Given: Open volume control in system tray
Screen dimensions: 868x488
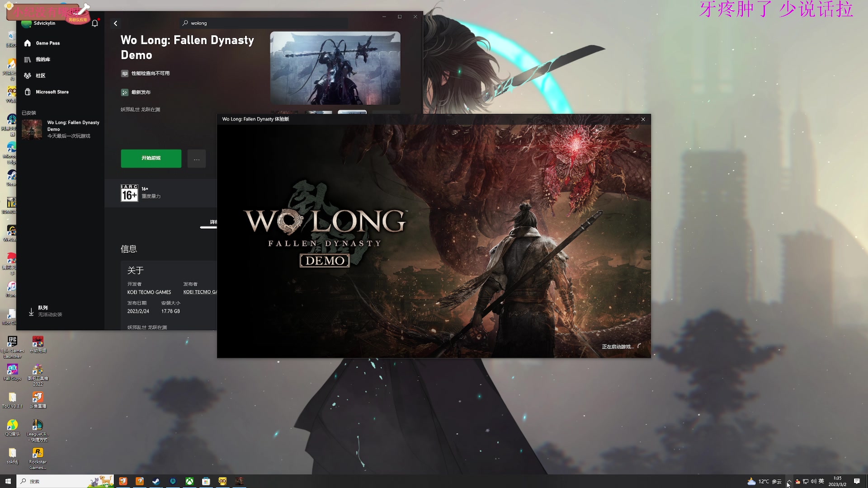Looking at the screenshot, I should (x=814, y=481).
